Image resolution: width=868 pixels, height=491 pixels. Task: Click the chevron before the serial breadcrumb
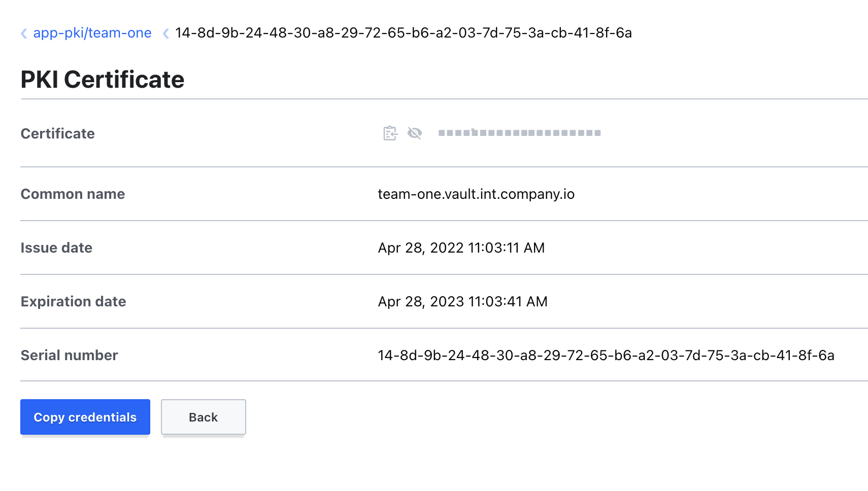pos(165,33)
